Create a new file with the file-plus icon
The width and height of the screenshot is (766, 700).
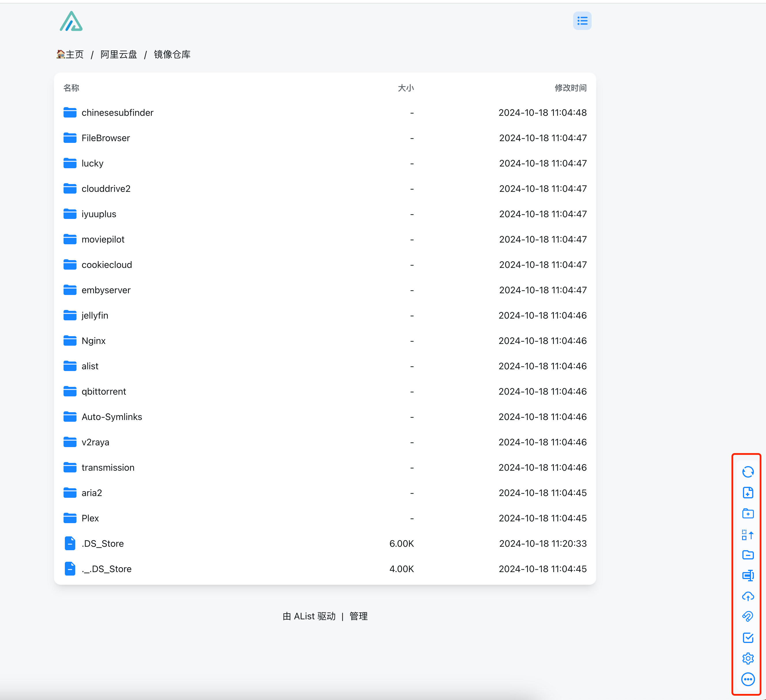click(x=748, y=493)
